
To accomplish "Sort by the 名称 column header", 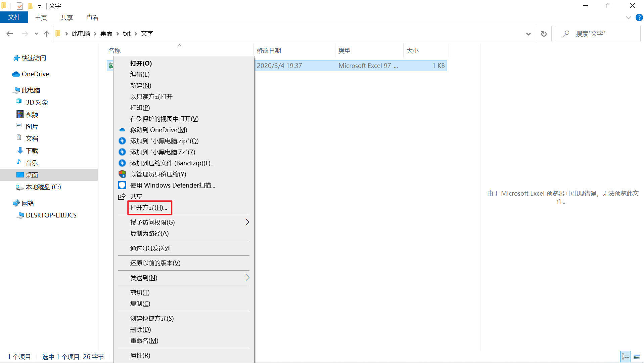I will [114, 50].
